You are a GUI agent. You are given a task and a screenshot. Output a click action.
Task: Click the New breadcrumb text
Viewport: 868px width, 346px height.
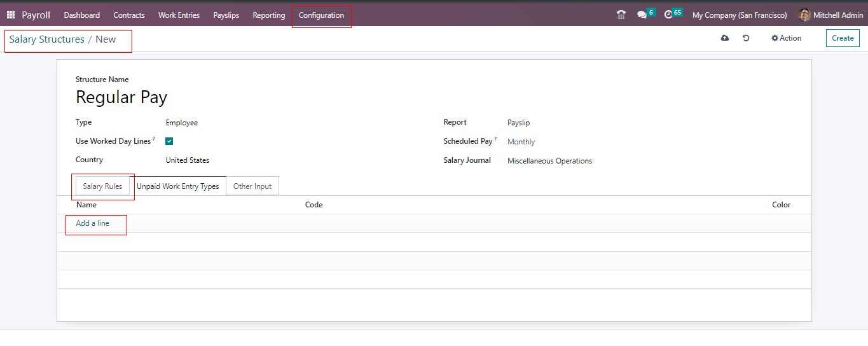pyautogui.click(x=106, y=39)
